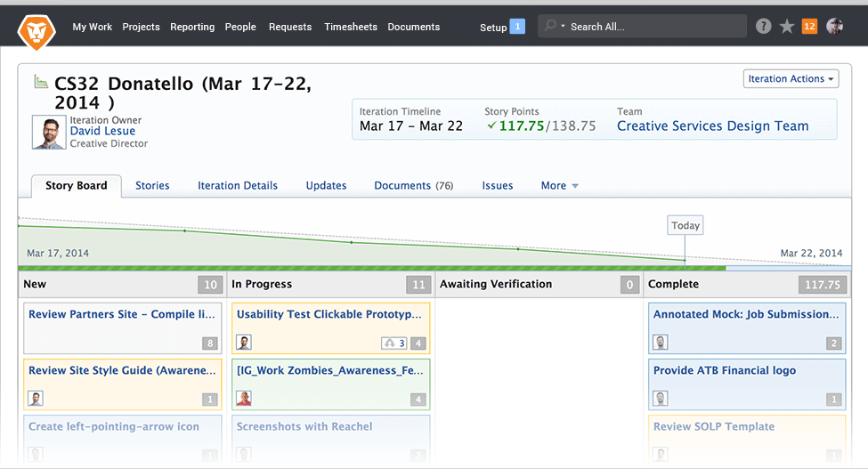Open the Creative Services Design Team link
Viewport: 868px width, 469px height.
click(x=712, y=126)
